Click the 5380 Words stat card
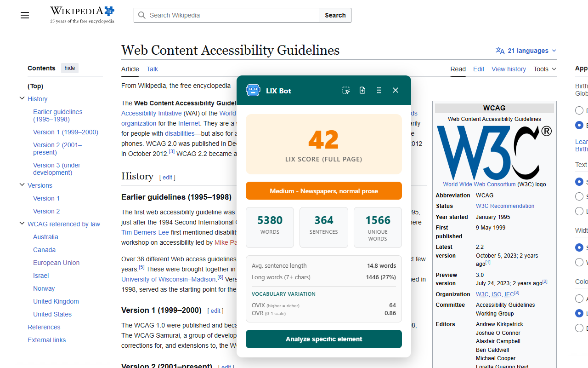Screen dimensions: 588x368 270,227
